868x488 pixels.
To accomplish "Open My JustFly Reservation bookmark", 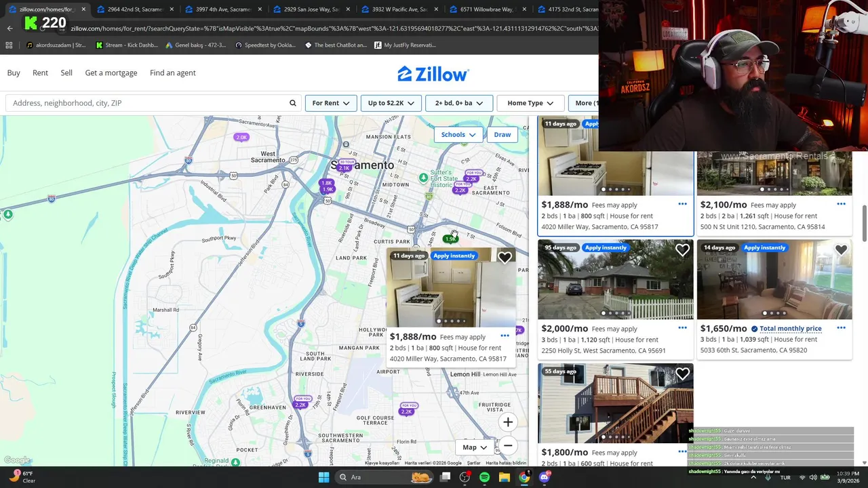I will pyautogui.click(x=404, y=45).
